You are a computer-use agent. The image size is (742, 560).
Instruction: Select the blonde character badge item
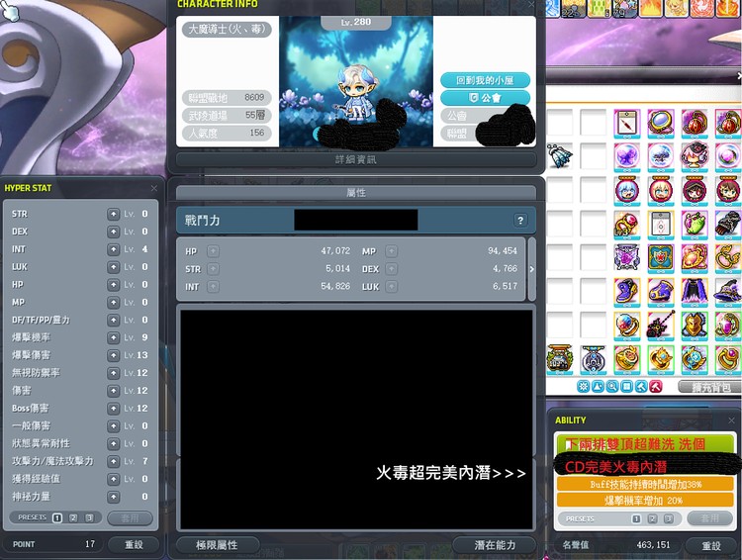661,190
